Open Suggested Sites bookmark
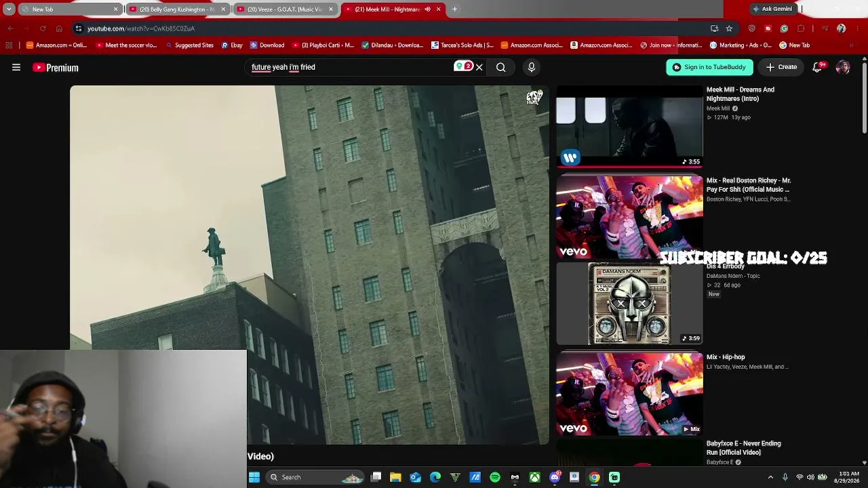This screenshot has width=868, height=488. tap(189, 45)
